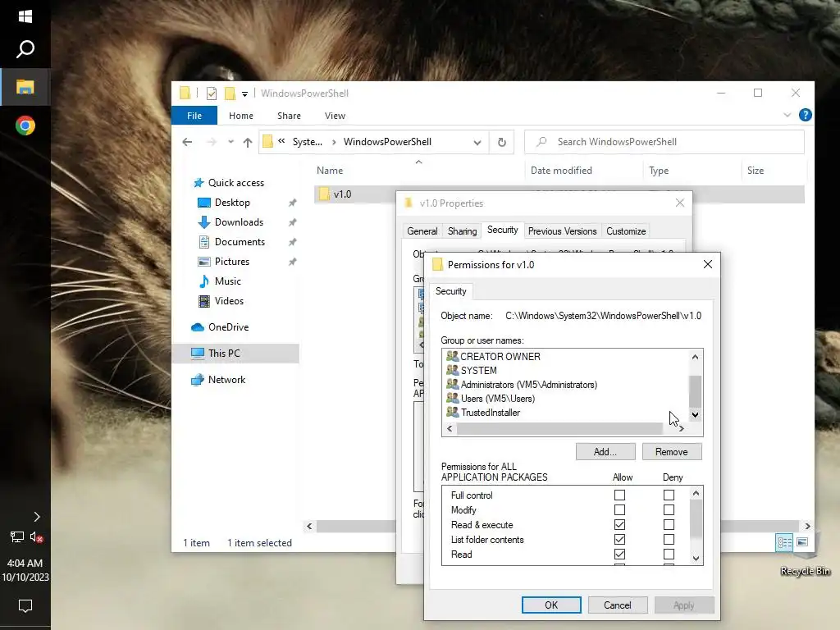Select Quick access in navigation pane

click(235, 183)
